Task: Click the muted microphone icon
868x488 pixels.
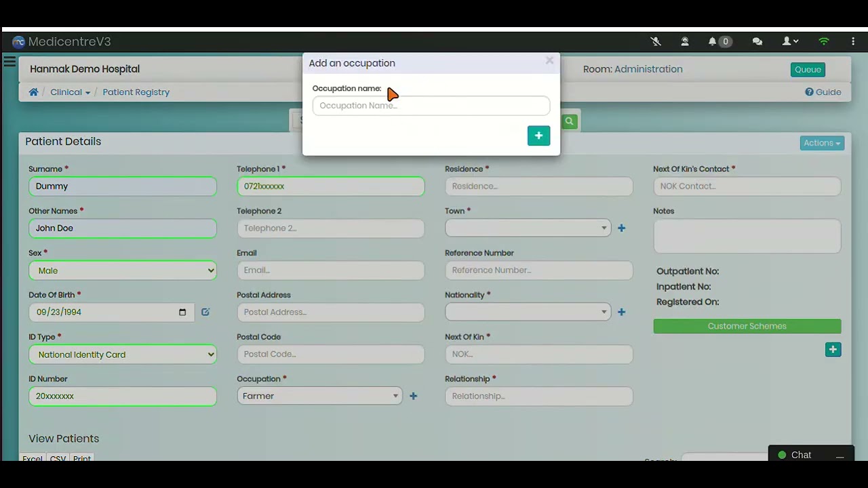Action: [656, 41]
